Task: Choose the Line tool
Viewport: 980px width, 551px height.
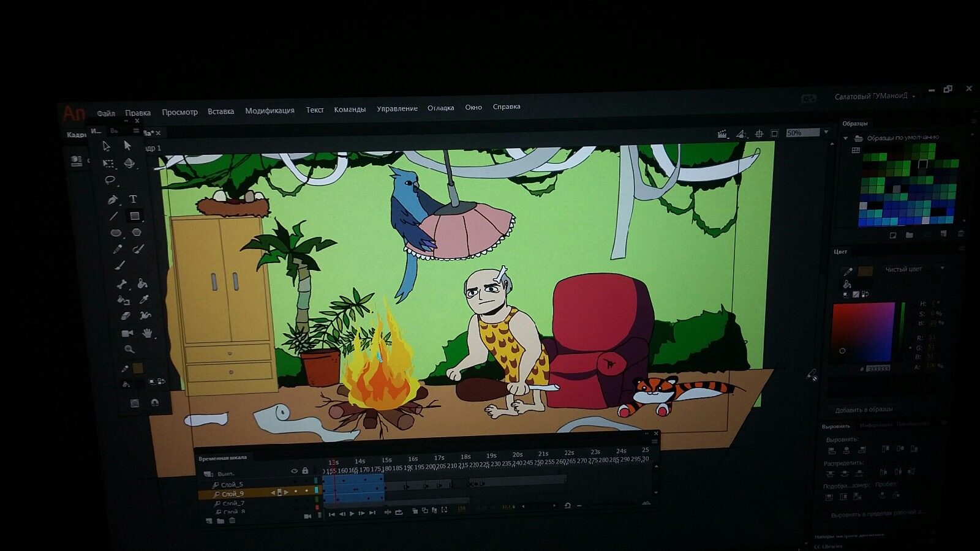Action: tap(113, 216)
